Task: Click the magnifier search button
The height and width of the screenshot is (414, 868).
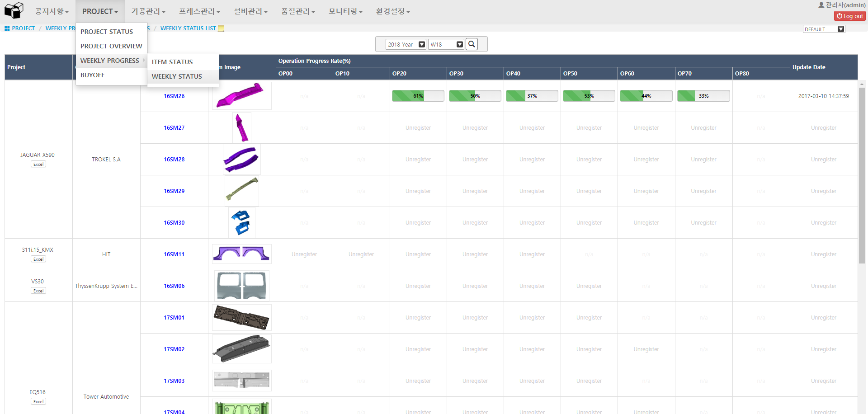Action: tap(472, 44)
